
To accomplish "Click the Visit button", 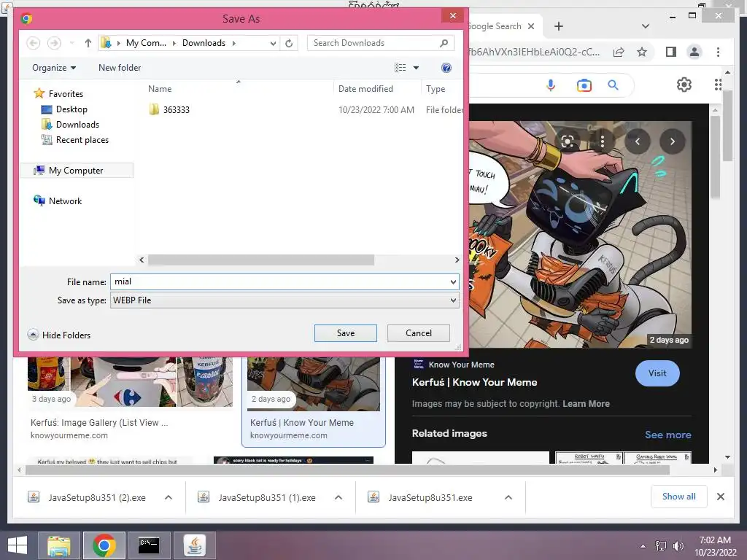I will (x=657, y=373).
